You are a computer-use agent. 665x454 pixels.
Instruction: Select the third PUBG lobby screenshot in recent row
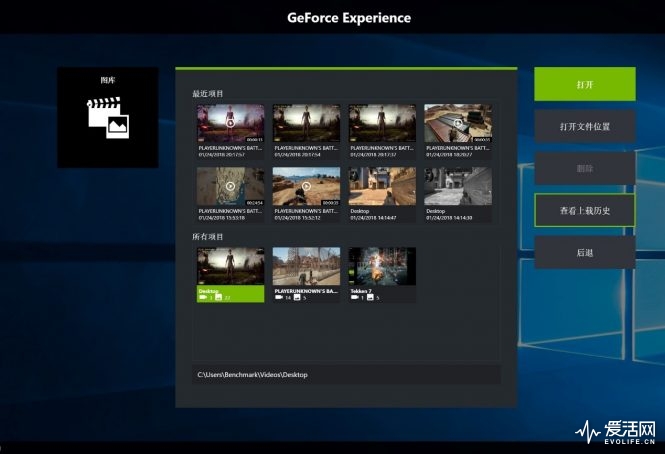pos(382,123)
